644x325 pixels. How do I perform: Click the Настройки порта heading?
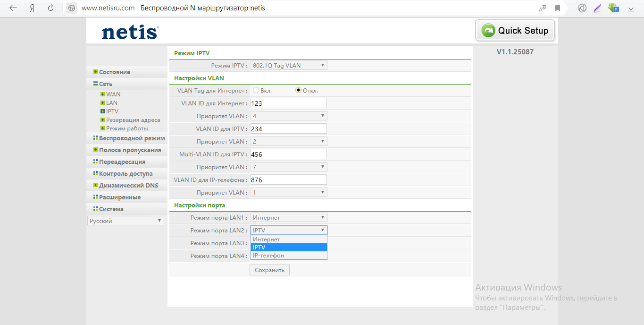click(x=200, y=205)
